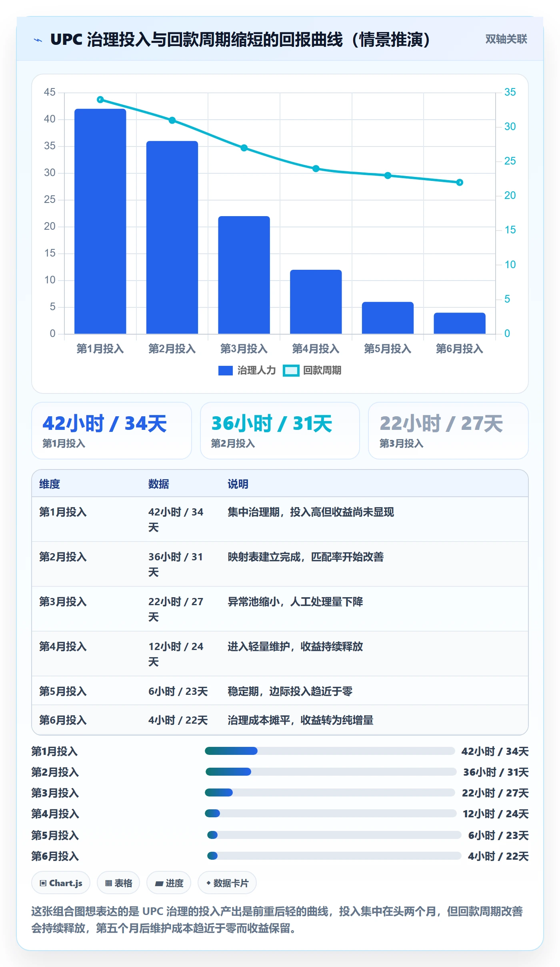
Task: Click the 12小时 / 24天 value beside the progress bar
Action: point(496,814)
